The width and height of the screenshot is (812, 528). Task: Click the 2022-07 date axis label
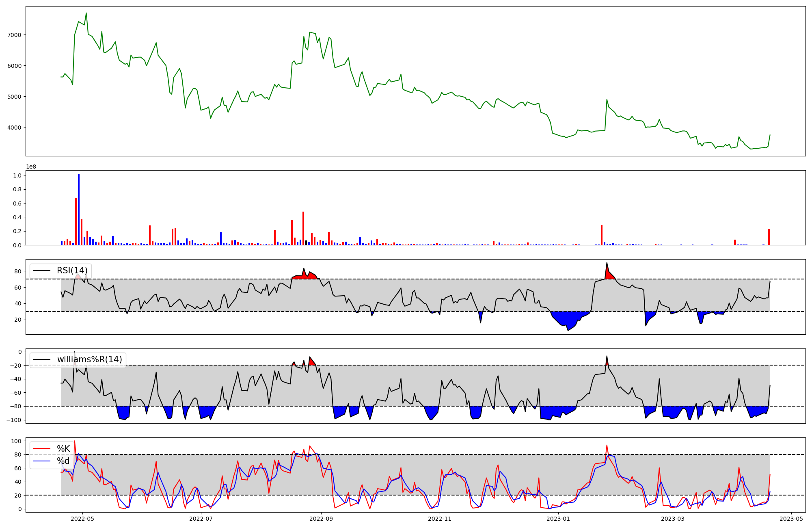click(201, 519)
